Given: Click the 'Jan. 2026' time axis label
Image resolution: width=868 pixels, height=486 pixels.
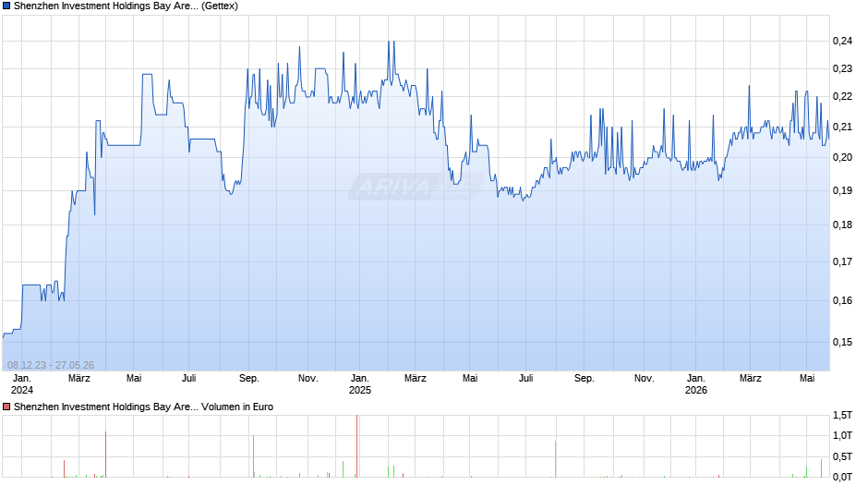Looking at the screenshot, I should [696, 384].
